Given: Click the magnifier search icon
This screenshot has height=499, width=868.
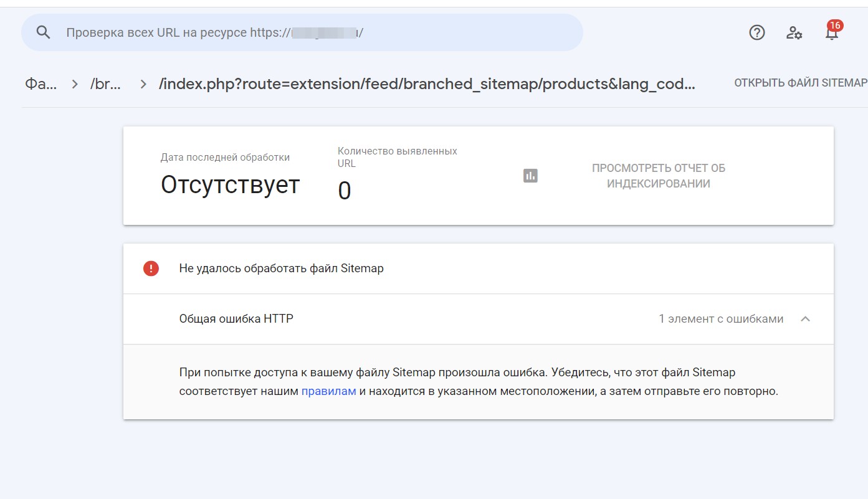Looking at the screenshot, I should (x=43, y=32).
